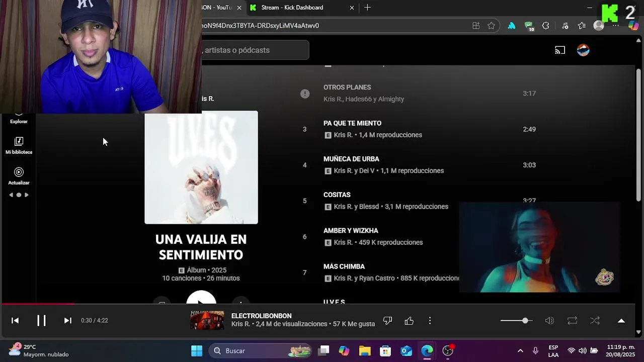Open the Windows Start menu
This screenshot has height=362, width=644.
point(197,351)
